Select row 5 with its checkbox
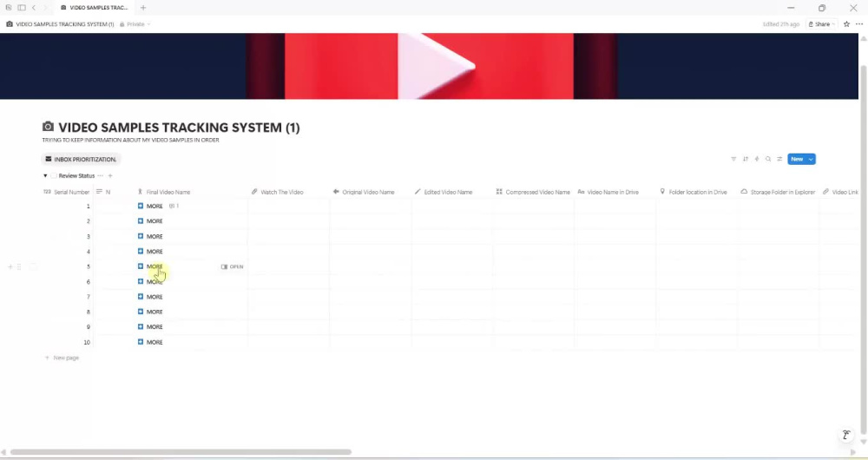Image resolution: width=868 pixels, height=460 pixels. [x=33, y=266]
